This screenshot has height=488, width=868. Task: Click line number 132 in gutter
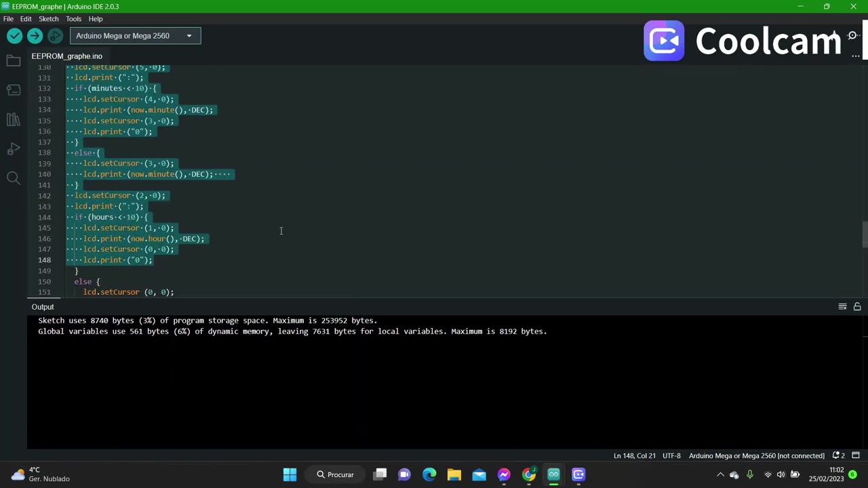tap(44, 88)
